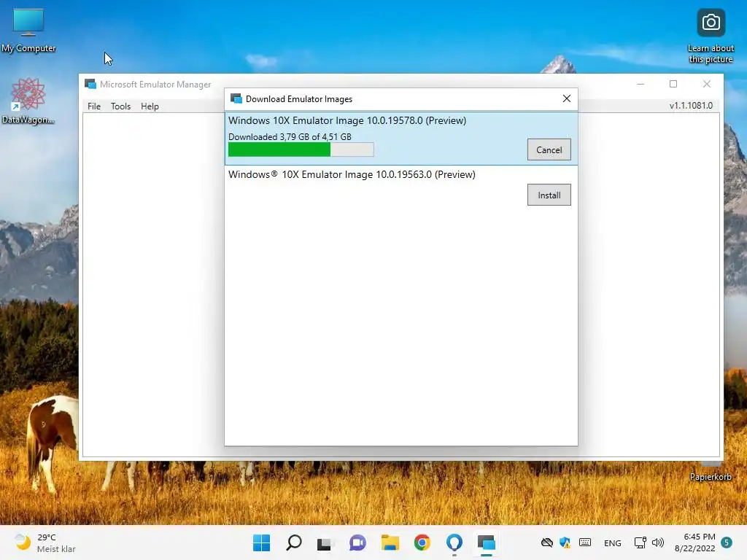Open the Tools menu
The height and width of the screenshot is (560, 747).
point(120,106)
